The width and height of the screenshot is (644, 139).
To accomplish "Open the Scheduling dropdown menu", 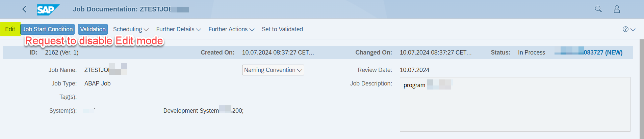I will [131, 29].
